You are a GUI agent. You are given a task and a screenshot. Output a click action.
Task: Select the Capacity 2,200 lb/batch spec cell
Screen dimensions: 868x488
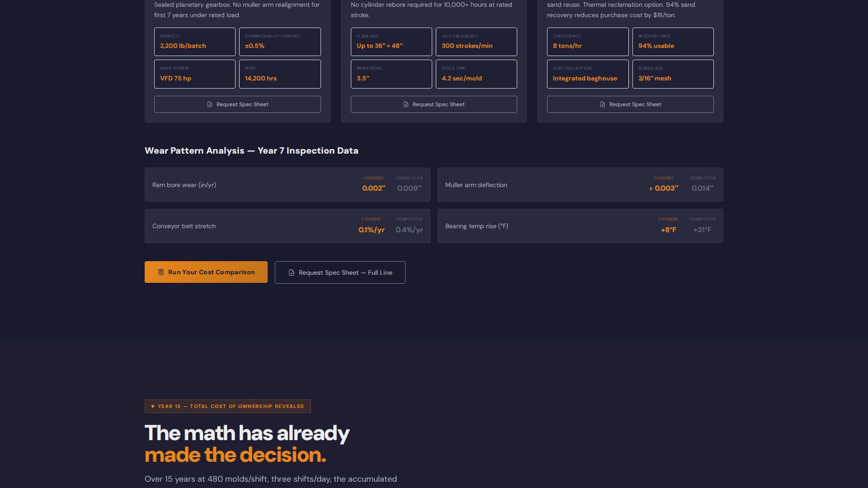point(194,42)
